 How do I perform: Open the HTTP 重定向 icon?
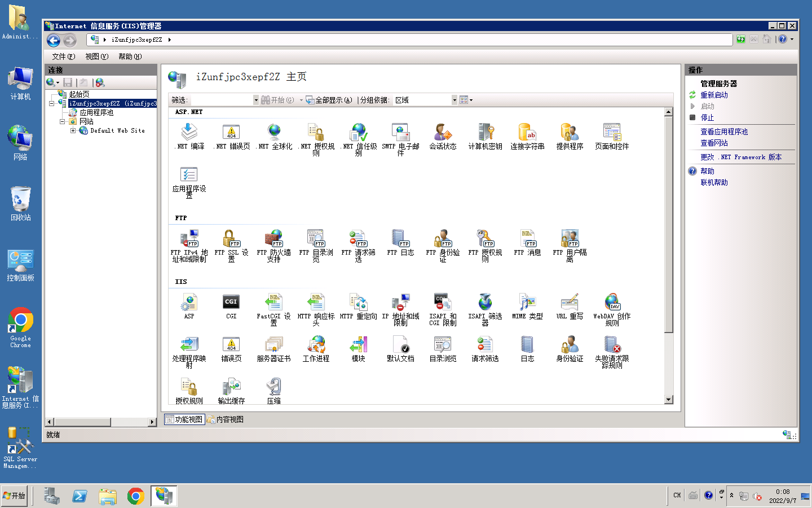(x=358, y=306)
